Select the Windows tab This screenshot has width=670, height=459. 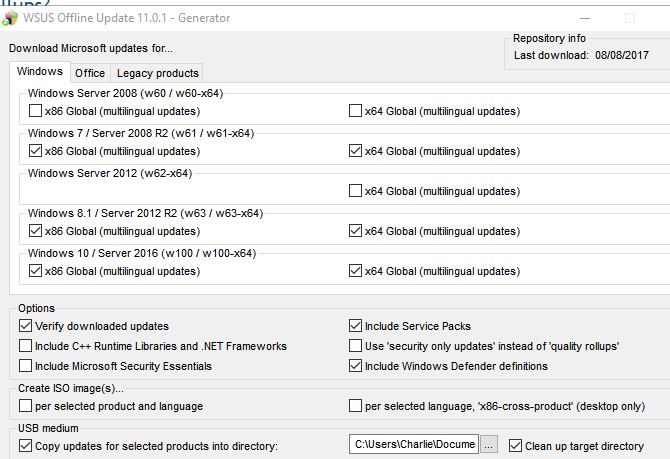tap(40, 72)
